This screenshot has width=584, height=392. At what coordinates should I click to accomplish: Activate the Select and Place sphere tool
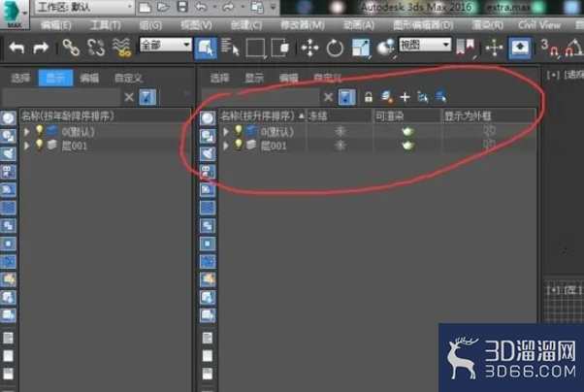click(386, 48)
